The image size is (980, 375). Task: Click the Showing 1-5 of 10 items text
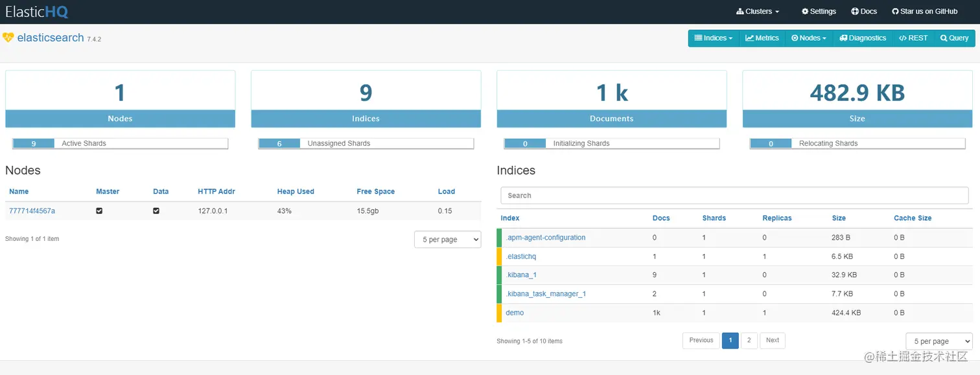530,341
